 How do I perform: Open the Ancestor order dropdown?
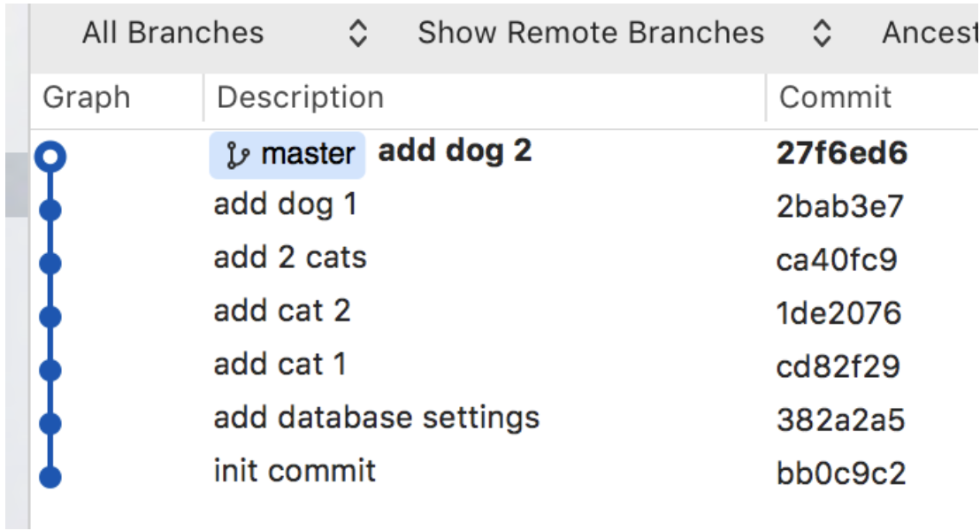pos(930,33)
